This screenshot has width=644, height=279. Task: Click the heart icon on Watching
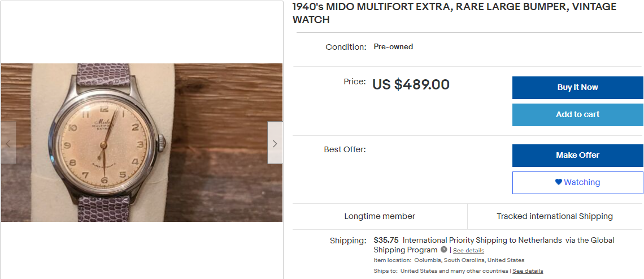click(559, 182)
